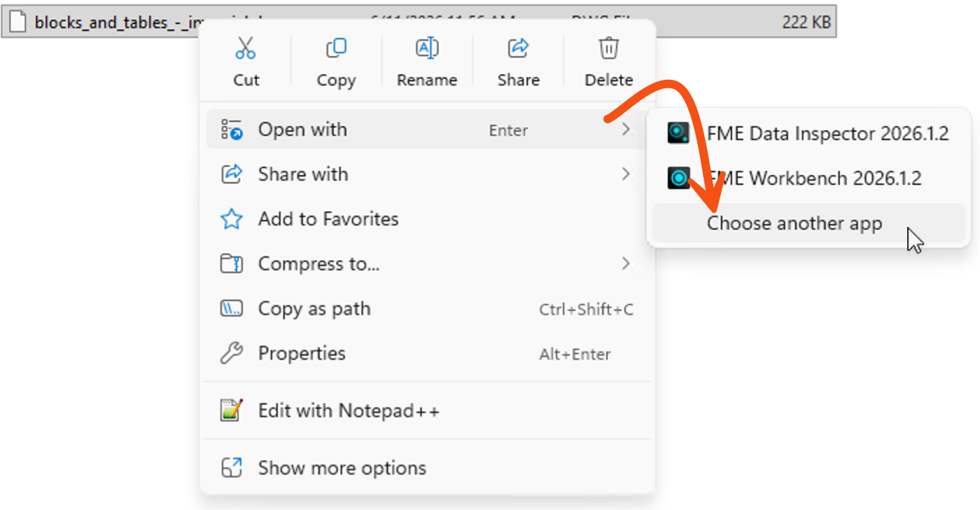
Task: Click Show more options
Action: (427, 468)
